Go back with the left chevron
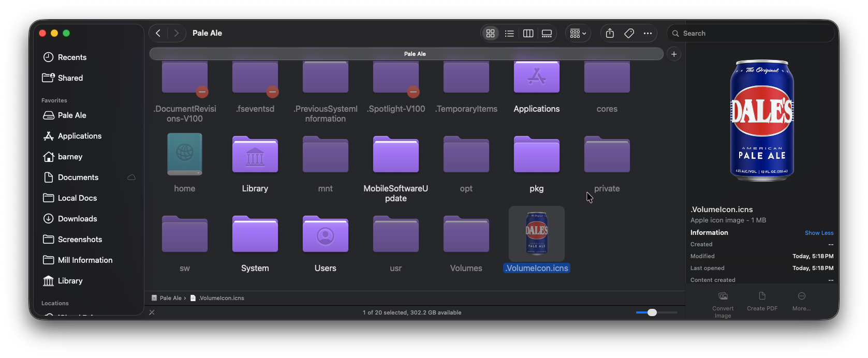Screen dimensions: 868x358 coord(158,33)
